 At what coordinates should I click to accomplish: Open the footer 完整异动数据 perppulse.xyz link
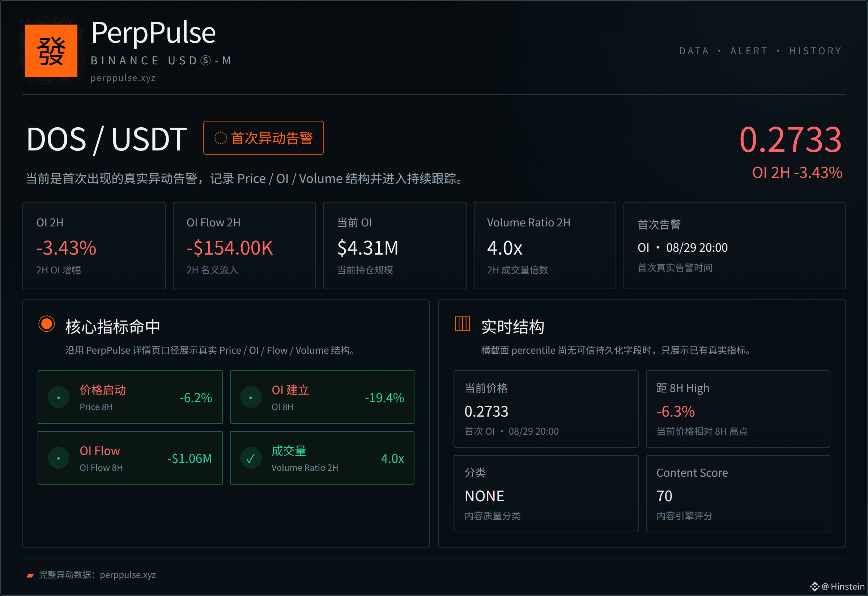[x=97, y=575]
